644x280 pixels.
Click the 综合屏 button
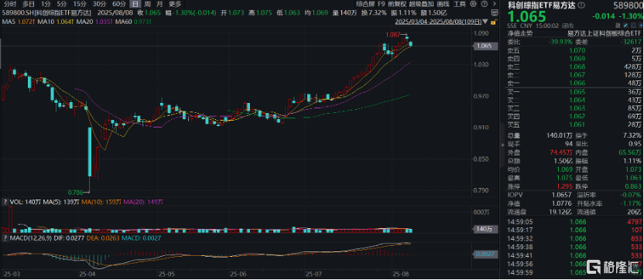pyautogui.click(x=365, y=4)
